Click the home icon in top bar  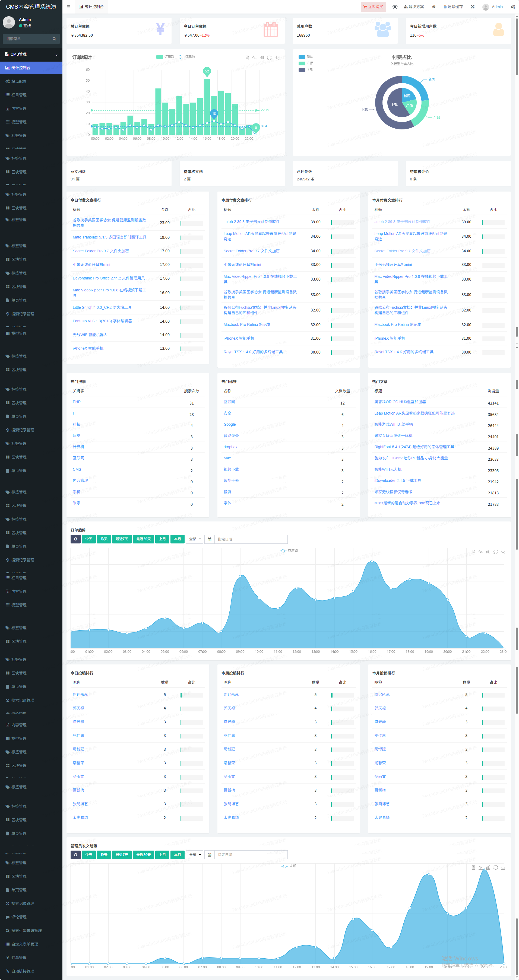433,7
